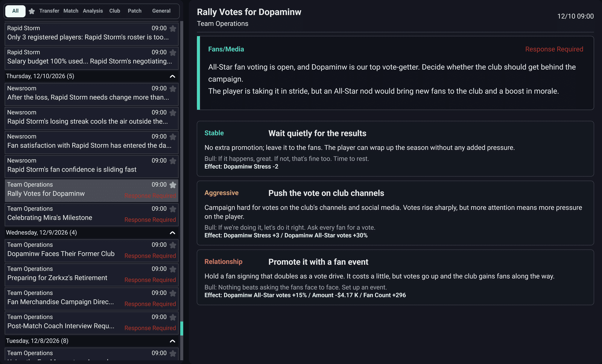The image size is (602, 364).
Task: Toggle star on Celebrating Mira's Milestone
Action: (x=173, y=209)
